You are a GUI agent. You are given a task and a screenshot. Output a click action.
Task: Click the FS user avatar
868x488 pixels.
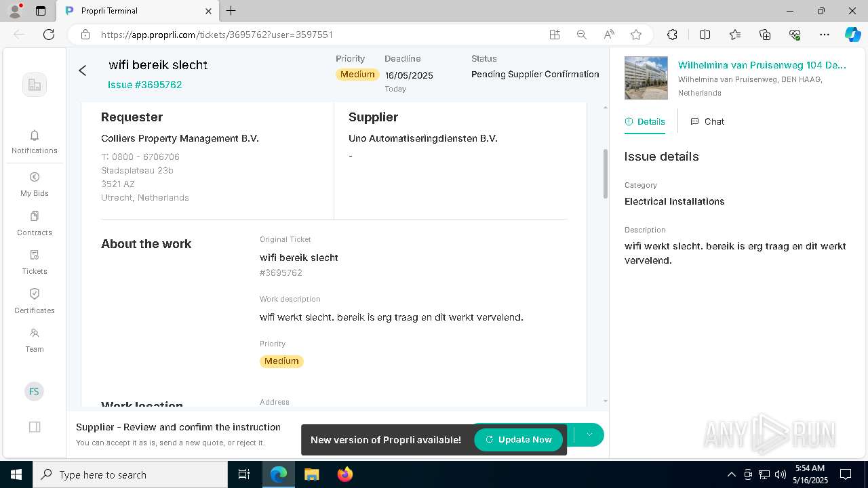click(34, 392)
